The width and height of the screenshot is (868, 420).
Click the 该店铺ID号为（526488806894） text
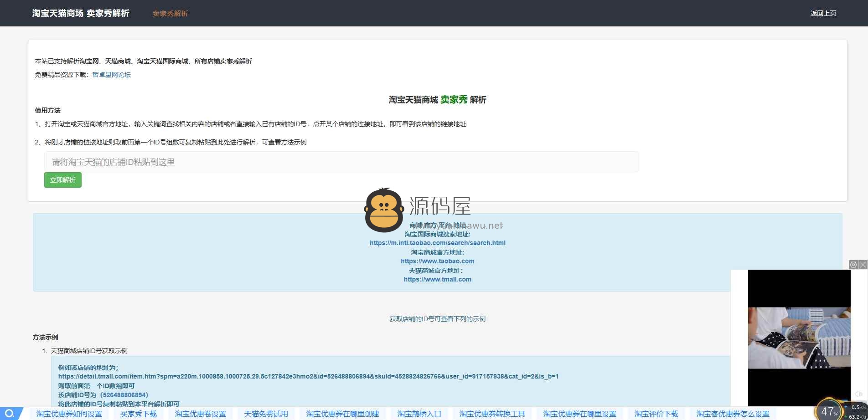(103, 395)
